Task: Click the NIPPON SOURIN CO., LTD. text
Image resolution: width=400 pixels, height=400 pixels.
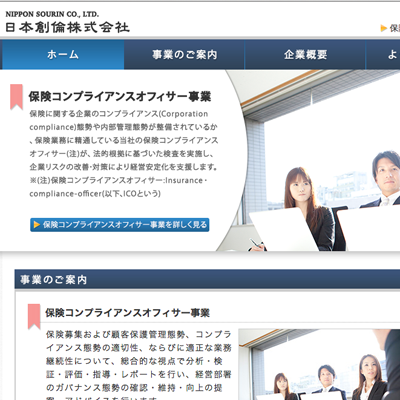Action: [52, 14]
